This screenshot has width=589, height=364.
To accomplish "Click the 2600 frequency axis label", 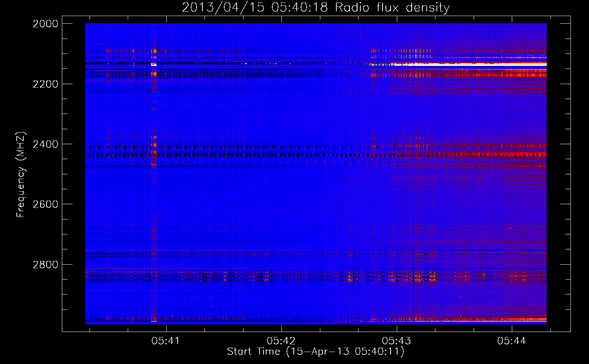I will (46, 204).
